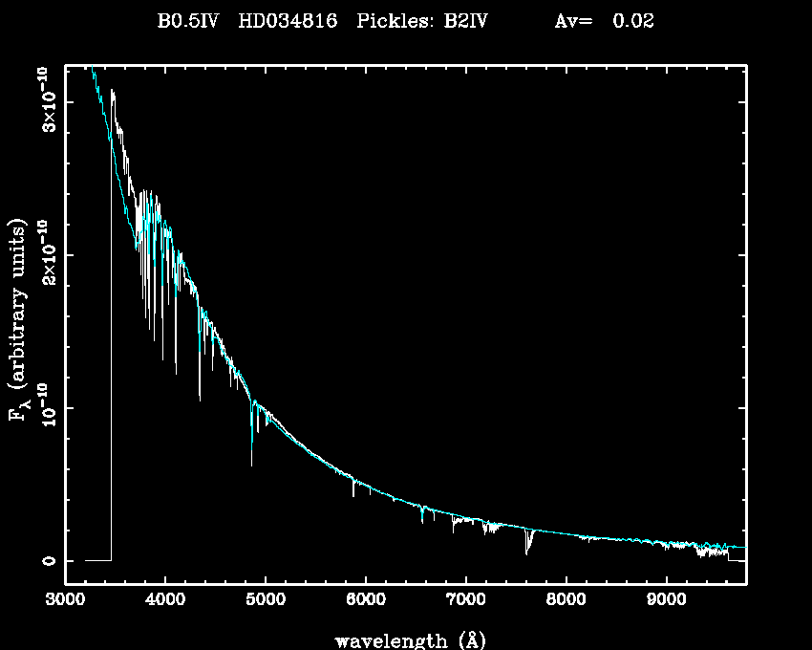Click the 0 y-axis tick label
The width and height of the screenshot is (812, 650).
pyautogui.click(x=47, y=561)
